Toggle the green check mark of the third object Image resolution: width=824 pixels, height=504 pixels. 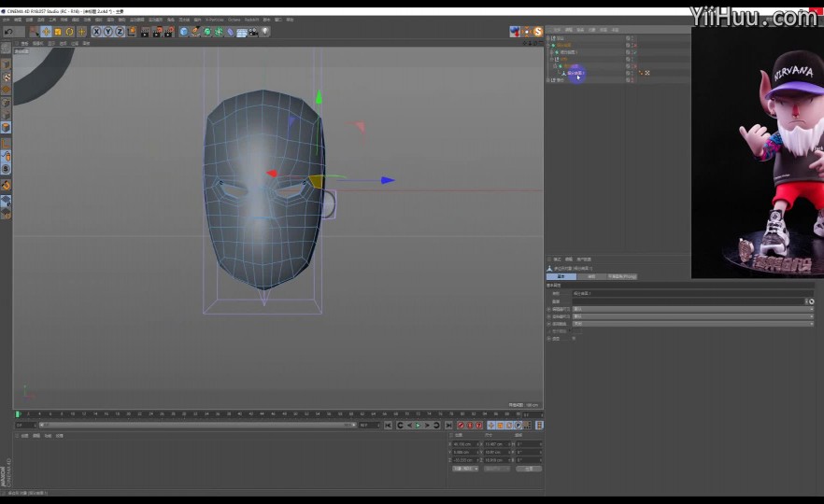pyautogui.click(x=635, y=52)
